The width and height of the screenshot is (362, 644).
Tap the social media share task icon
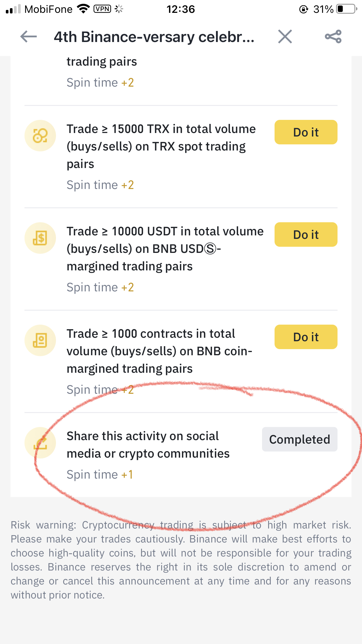pos(40,443)
